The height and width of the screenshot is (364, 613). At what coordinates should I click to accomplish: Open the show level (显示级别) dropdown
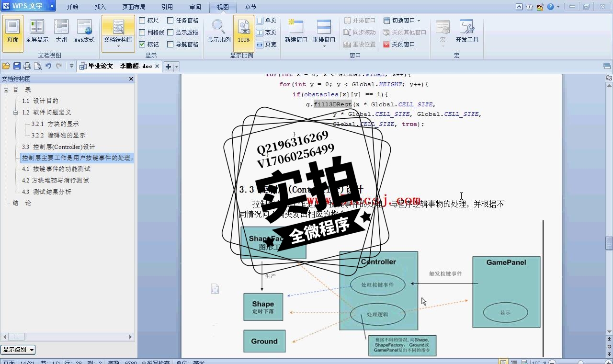point(18,350)
